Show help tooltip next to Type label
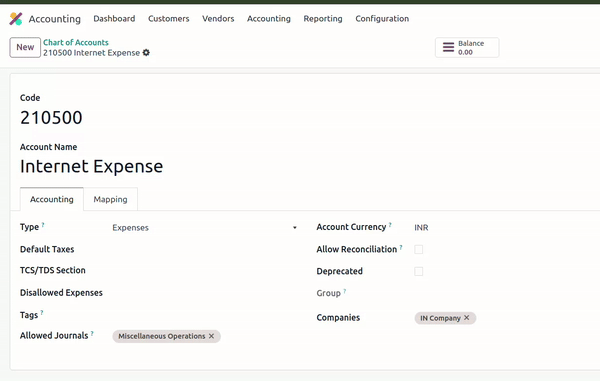Image resolution: width=600 pixels, height=381 pixels. coord(43,225)
